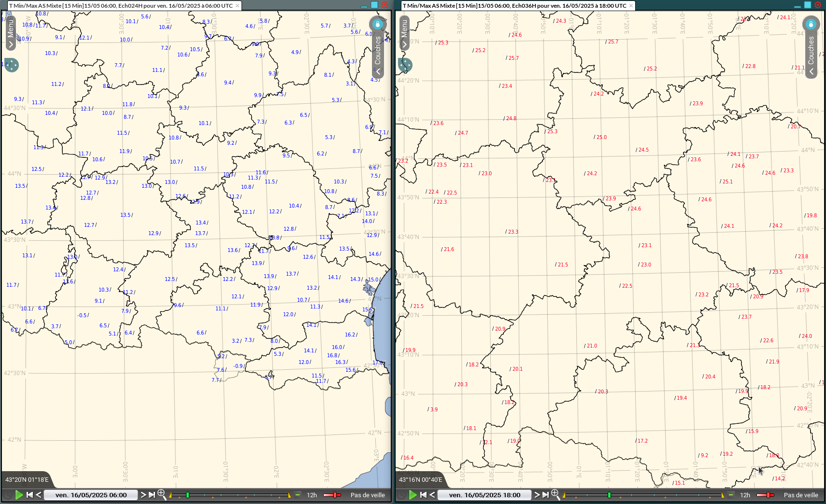
Task: Play the animation in the right map
Action: click(413, 495)
